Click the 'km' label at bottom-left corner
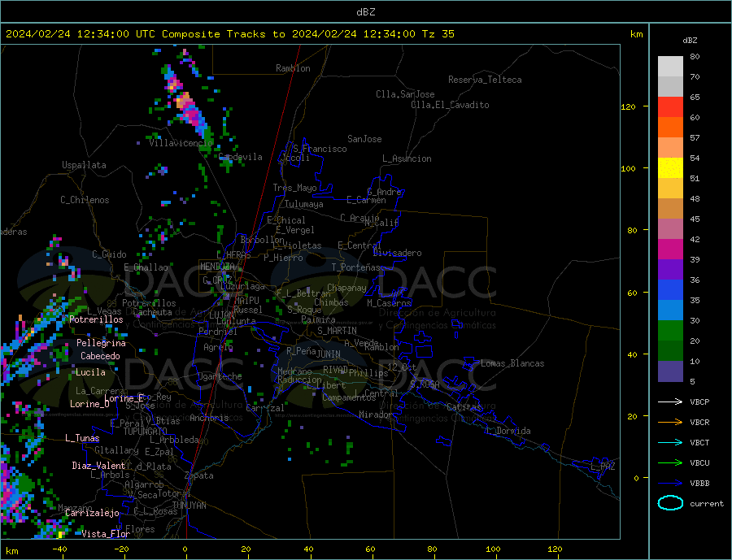732x560 pixels. pyautogui.click(x=12, y=551)
